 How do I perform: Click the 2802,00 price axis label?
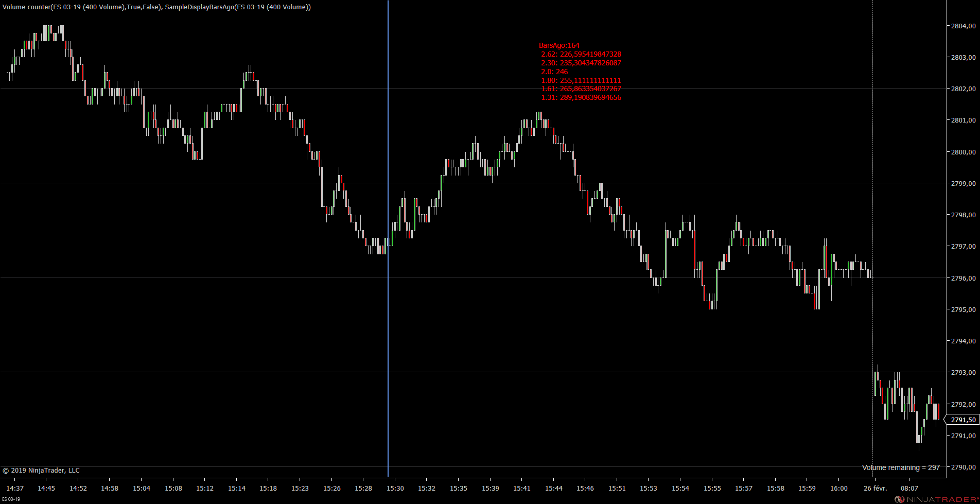[x=963, y=89]
